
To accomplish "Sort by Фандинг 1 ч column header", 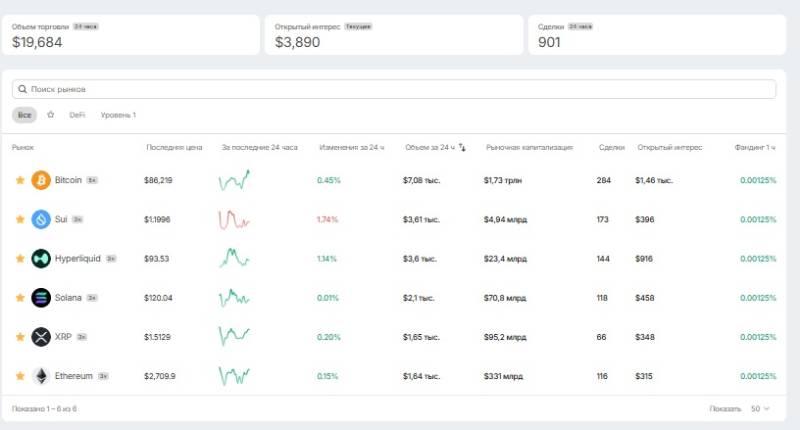I will click(x=755, y=147).
